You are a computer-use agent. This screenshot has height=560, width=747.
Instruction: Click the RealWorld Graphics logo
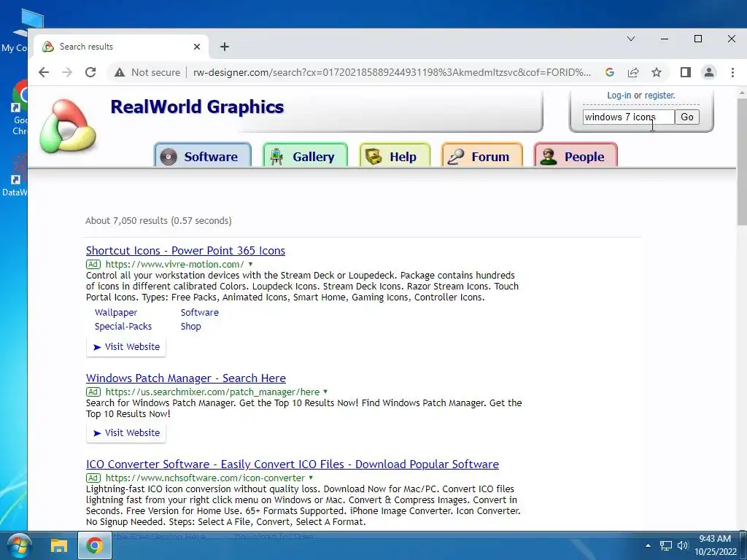68,126
